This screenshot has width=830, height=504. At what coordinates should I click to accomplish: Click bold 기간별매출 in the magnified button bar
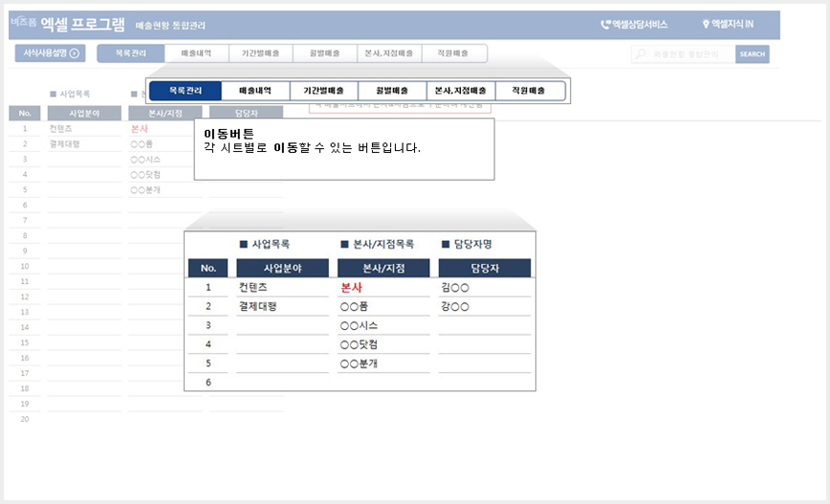[x=323, y=91]
